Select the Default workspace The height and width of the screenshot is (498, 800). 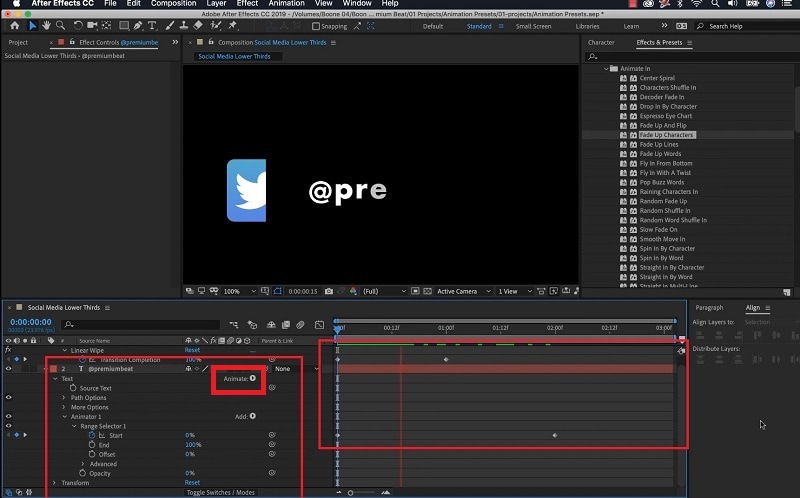(433, 26)
